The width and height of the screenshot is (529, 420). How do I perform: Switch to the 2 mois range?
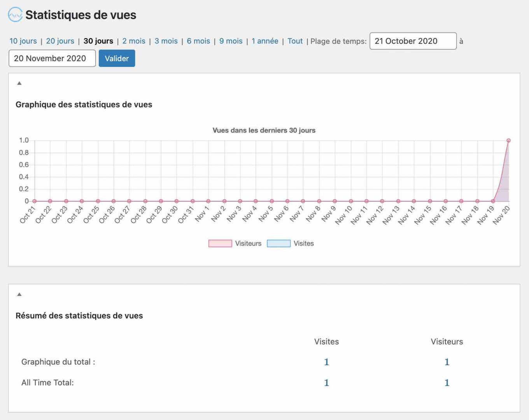click(134, 41)
